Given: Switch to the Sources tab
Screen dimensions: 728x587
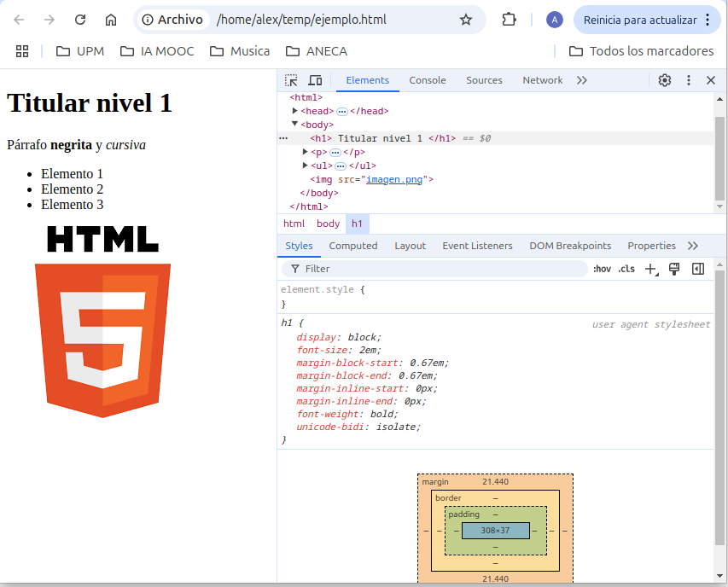Looking at the screenshot, I should point(484,80).
